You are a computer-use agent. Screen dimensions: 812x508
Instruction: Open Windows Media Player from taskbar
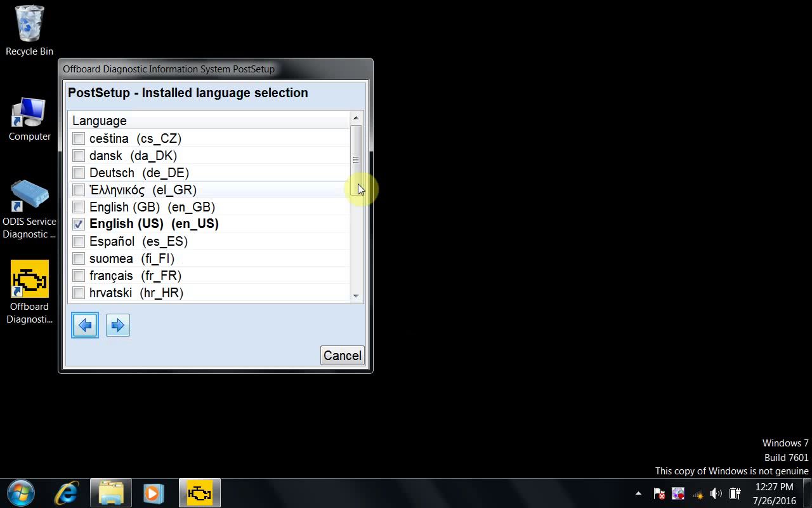pos(153,493)
